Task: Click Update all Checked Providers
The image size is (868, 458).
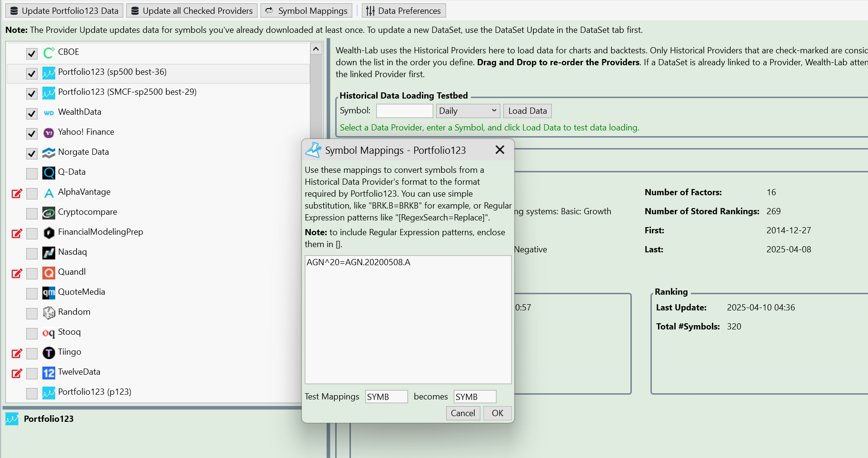Action: 192,10
